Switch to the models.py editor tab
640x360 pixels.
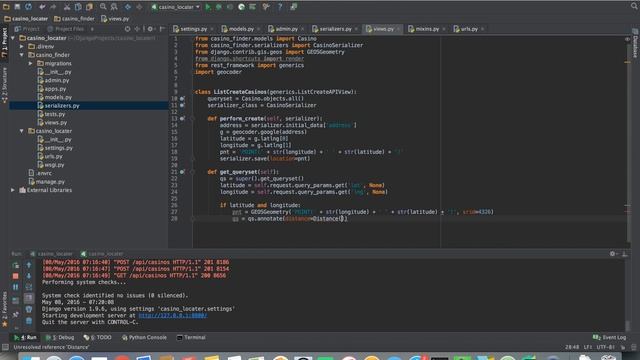[x=241, y=29]
